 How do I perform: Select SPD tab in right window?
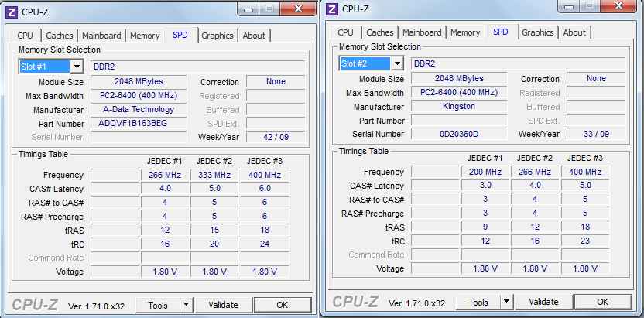(501, 32)
